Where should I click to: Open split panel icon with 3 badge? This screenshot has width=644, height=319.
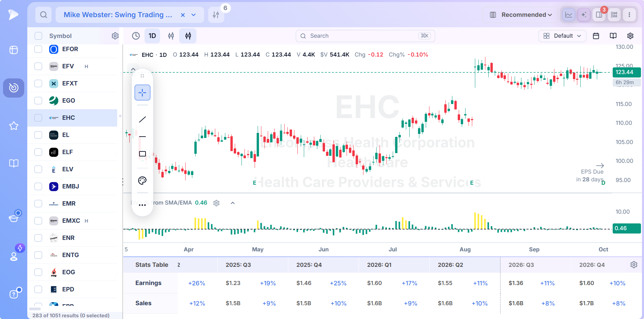pyautogui.click(x=599, y=15)
